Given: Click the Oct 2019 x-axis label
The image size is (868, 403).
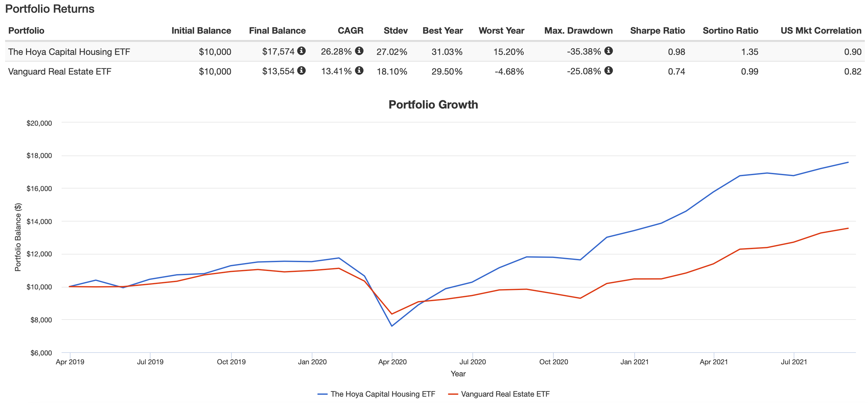Looking at the screenshot, I should (x=231, y=362).
